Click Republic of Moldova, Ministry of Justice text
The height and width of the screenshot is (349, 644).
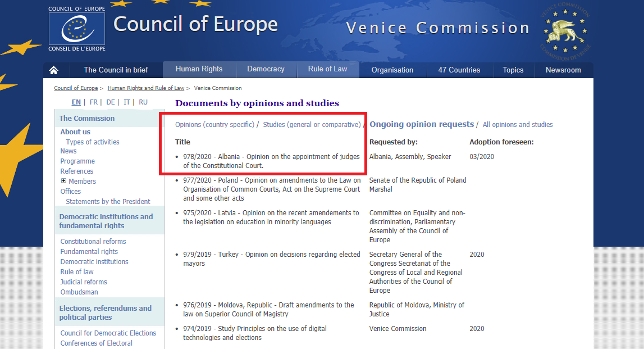pyautogui.click(x=417, y=310)
